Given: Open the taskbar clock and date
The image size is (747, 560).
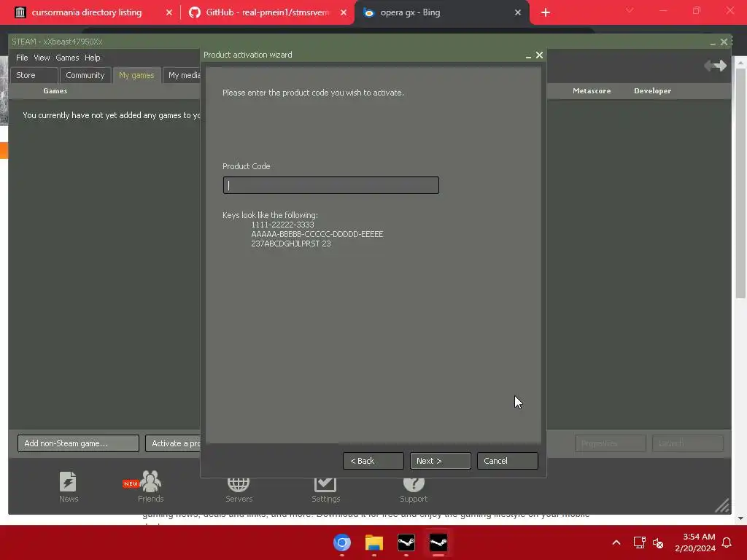Looking at the screenshot, I should click(695, 542).
